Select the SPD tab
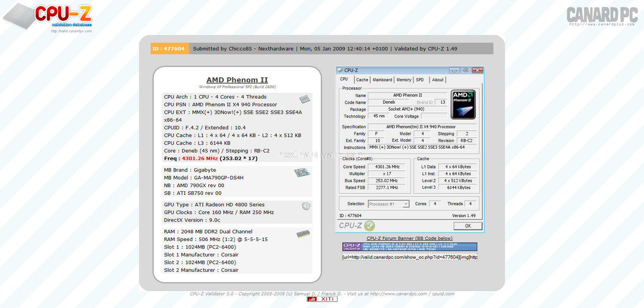Image resolution: width=644 pixels, height=308 pixels. click(x=420, y=80)
